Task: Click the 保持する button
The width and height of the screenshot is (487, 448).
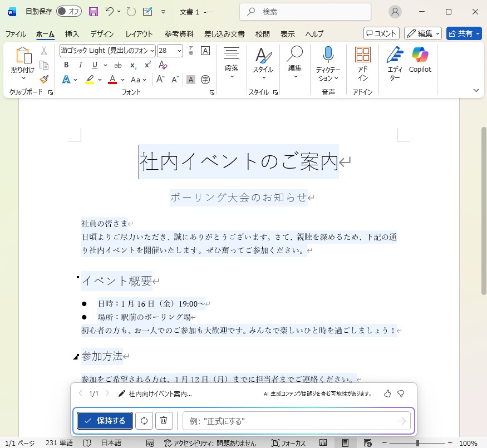Action: pyautogui.click(x=105, y=421)
